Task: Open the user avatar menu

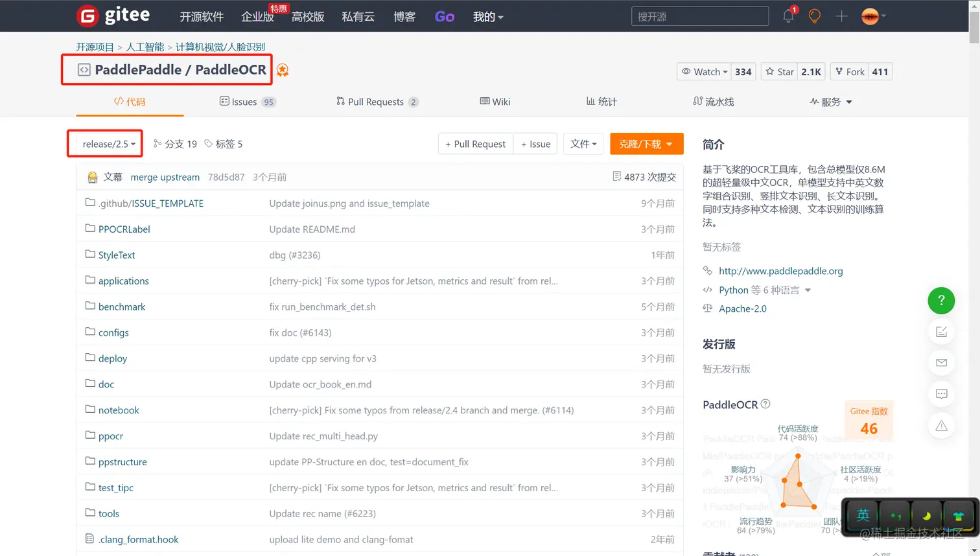Action: pyautogui.click(x=873, y=16)
